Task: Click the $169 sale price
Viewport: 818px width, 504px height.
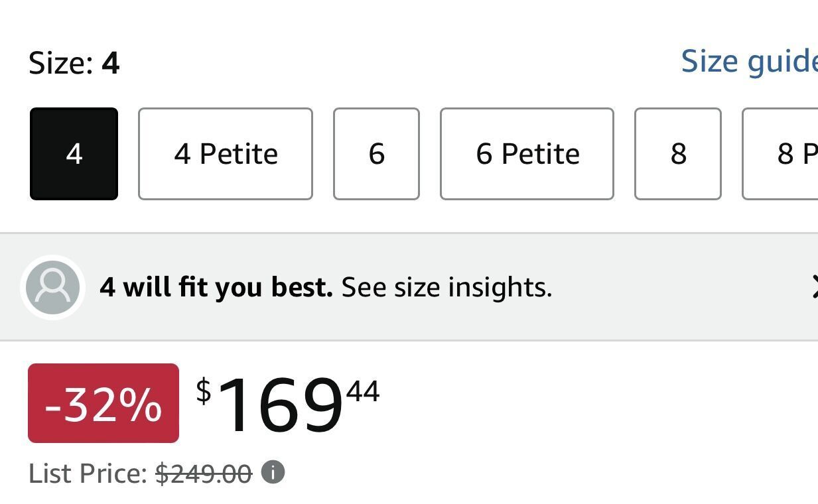Action: click(x=280, y=405)
